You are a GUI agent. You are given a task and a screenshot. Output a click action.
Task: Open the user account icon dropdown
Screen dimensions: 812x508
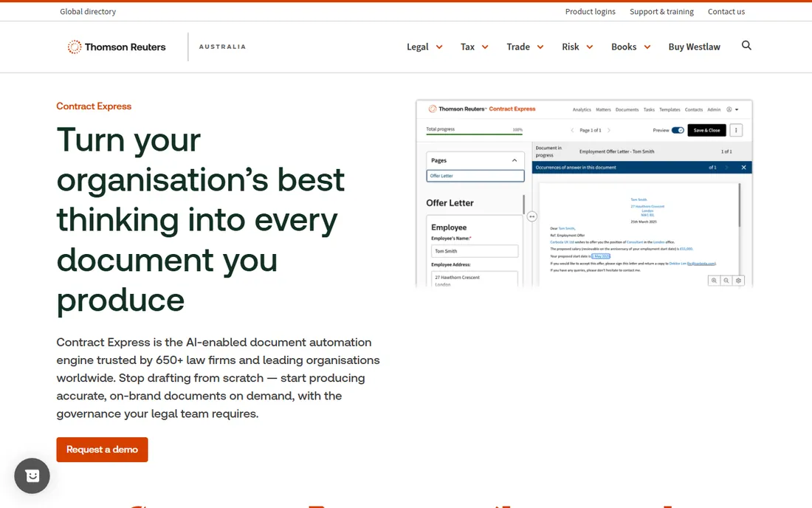[x=732, y=109]
